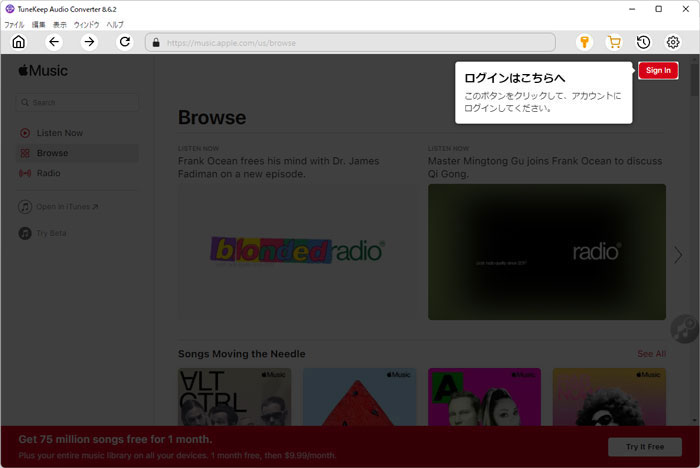The height and width of the screenshot is (468, 700).
Task: Click the Apple Music logo
Action: click(x=43, y=71)
